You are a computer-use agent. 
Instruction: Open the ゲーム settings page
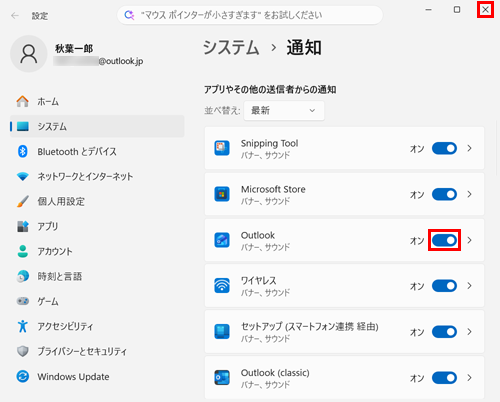tap(97, 301)
